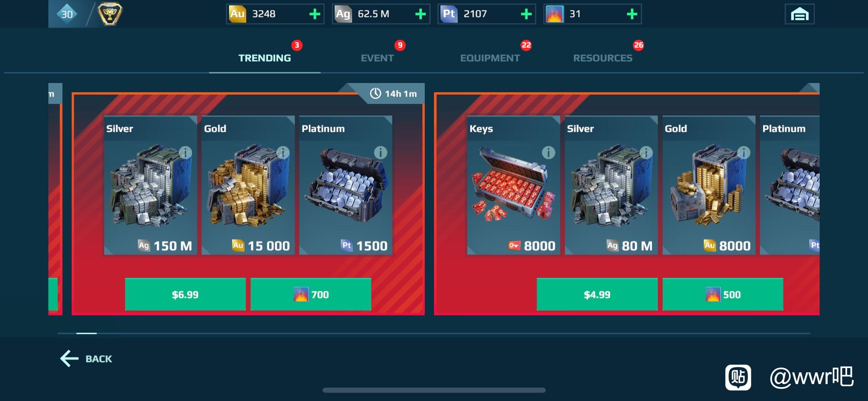868x401 pixels.
Task: Switch to the Event tab
Action: click(377, 58)
